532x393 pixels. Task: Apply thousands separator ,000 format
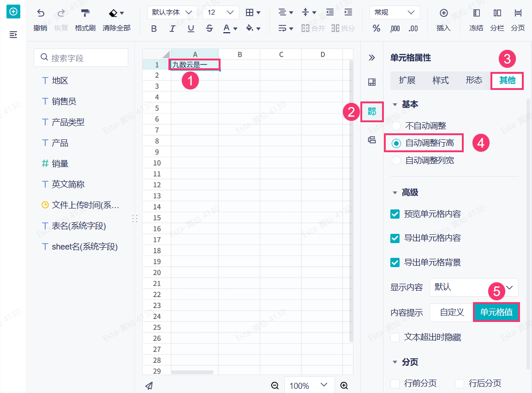click(395, 29)
